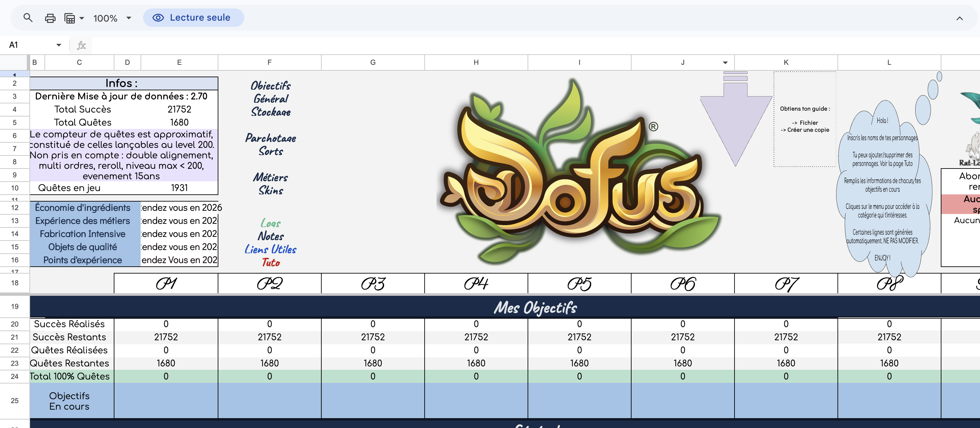Image resolution: width=980 pixels, height=428 pixels.
Task: Select the 'Quêtes Restantes' row label
Action: [x=72, y=363]
